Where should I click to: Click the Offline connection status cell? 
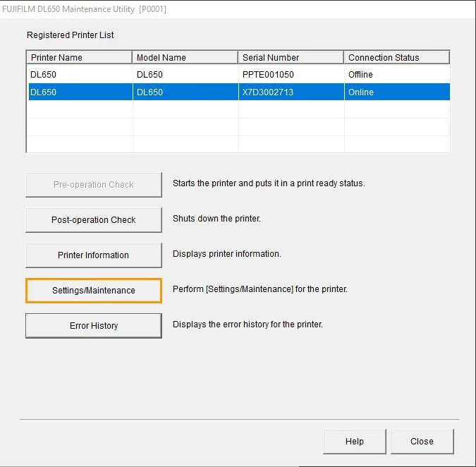397,74
